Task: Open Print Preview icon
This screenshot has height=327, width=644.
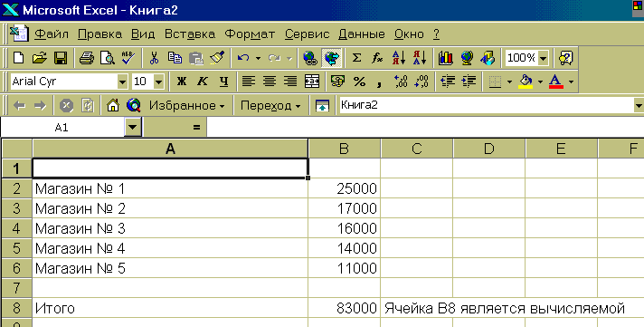Action: (108, 58)
